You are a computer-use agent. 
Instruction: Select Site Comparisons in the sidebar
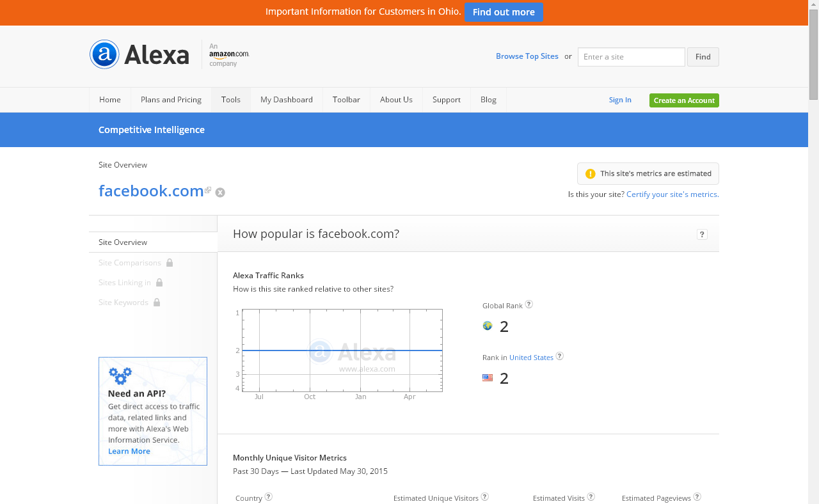pos(130,262)
